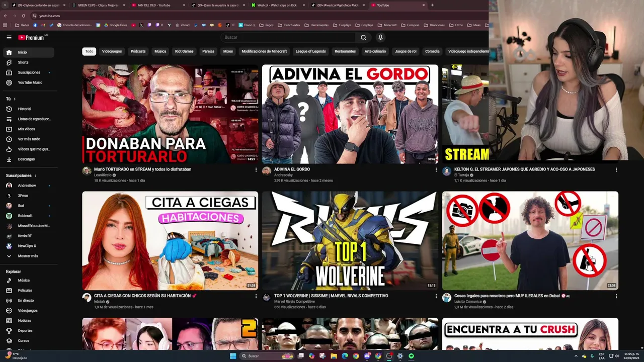
Task: Open options menu for CITA A CIEGAS video
Action: (x=256, y=296)
